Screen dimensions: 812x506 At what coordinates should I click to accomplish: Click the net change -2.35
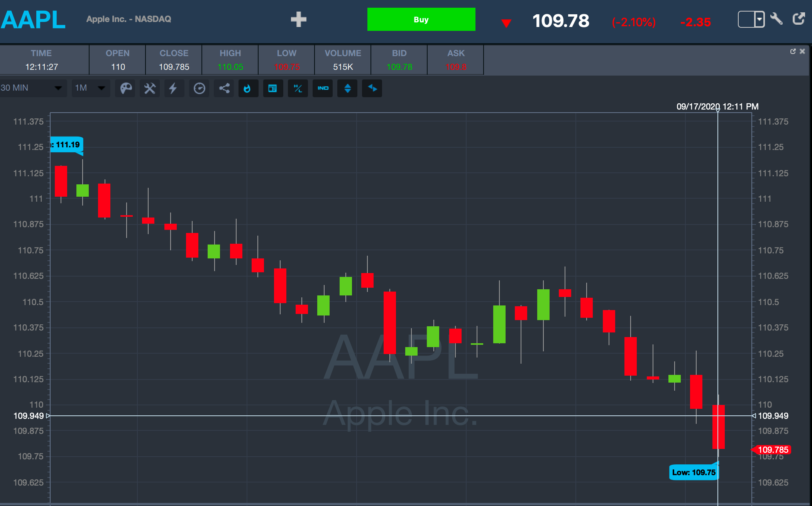[x=695, y=22]
